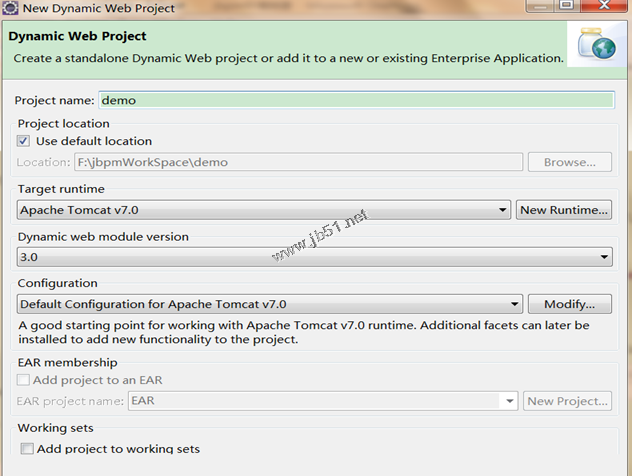Click the Browse... location button
The image size is (632, 476).
(x=570, y=162)
